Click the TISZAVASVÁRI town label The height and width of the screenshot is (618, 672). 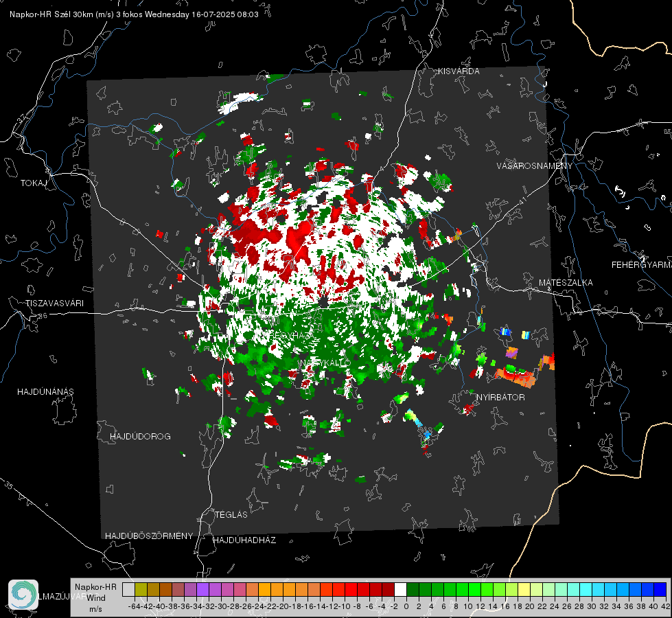(54, 304)
